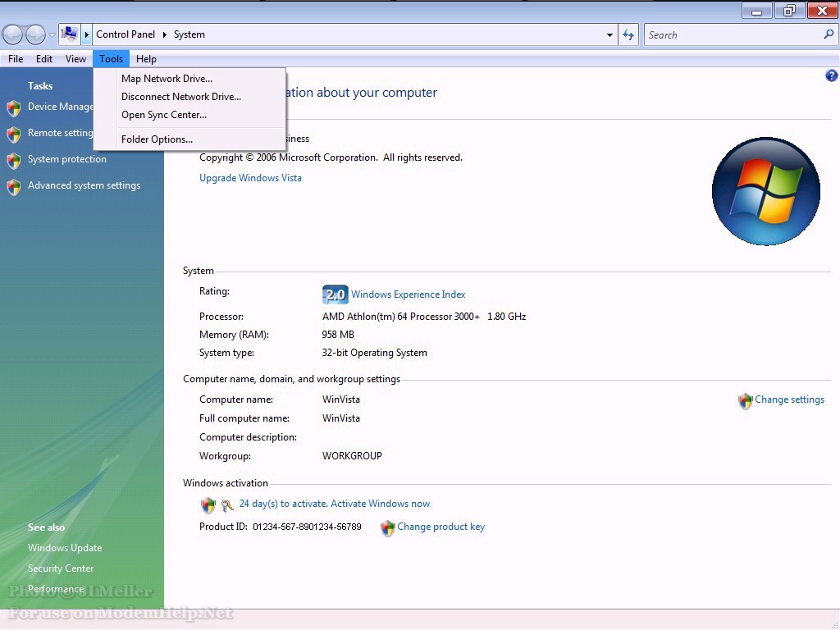840x630 pixels.
Task: Expand the root breadcrumb arrow before Control Panel
Action: (86, 34)
